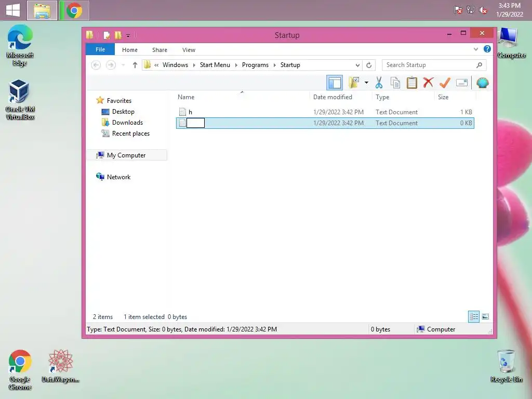This screenshot has height=399, width=532.
Task: Click the search magnifier icon
Action: 479,65
